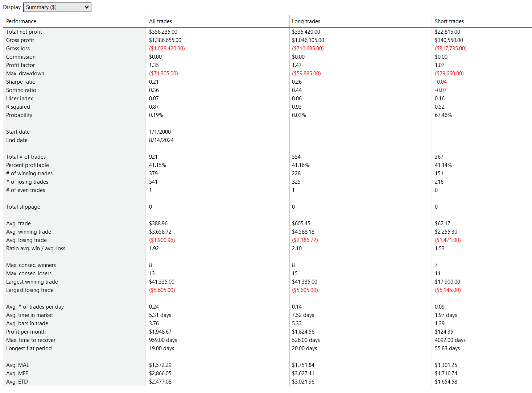
Task: Click All trades total net profit value
Action: click(163, 32)
